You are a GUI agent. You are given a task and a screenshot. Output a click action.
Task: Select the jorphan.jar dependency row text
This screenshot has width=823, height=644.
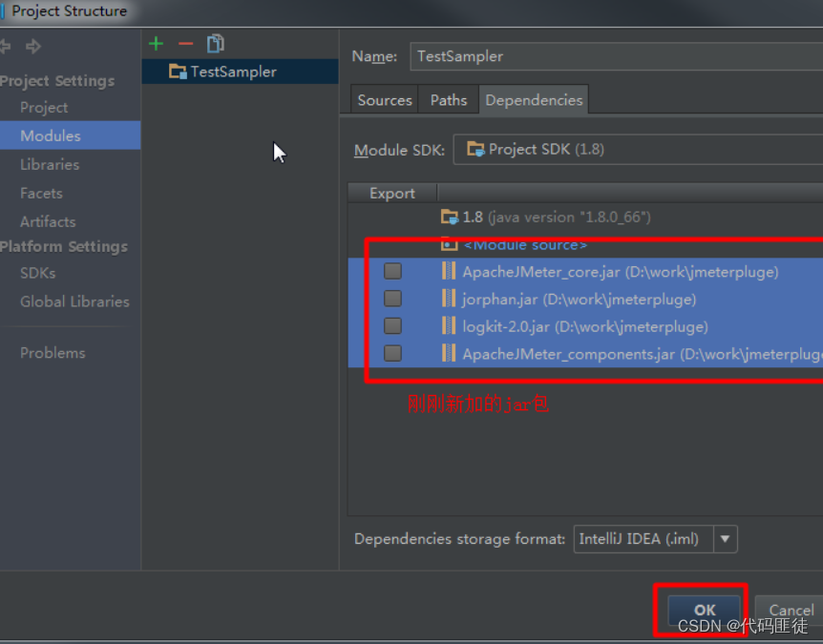[x=579, y=299]
